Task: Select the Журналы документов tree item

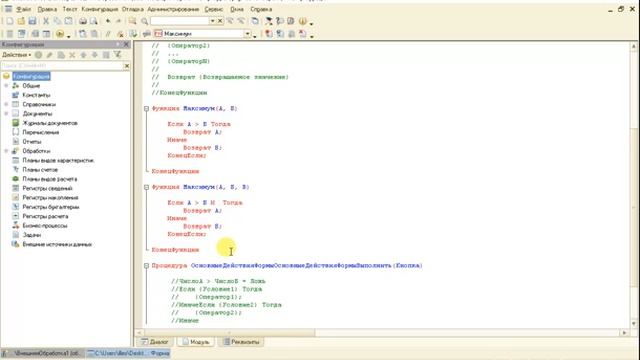Action: point(50,123)
